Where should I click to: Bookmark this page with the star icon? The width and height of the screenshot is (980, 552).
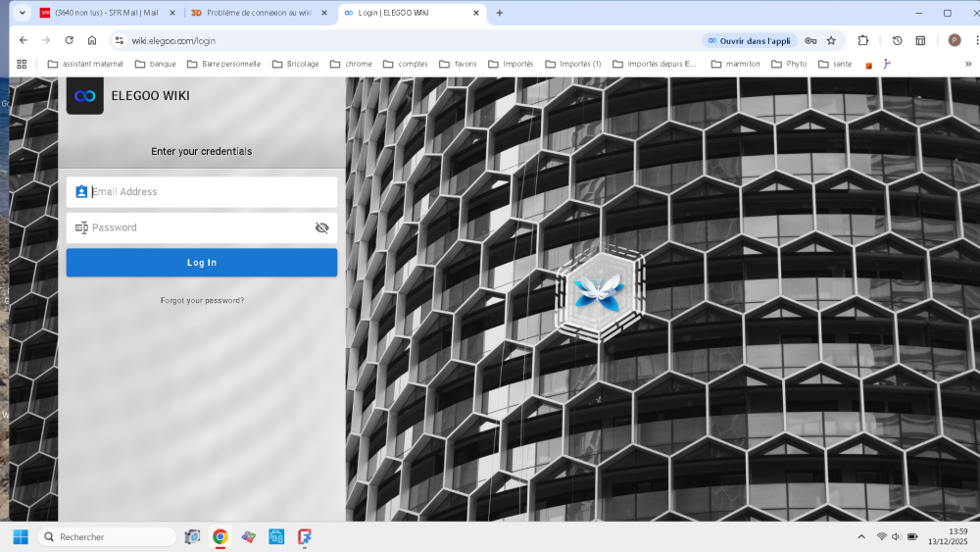coord(831,40)
